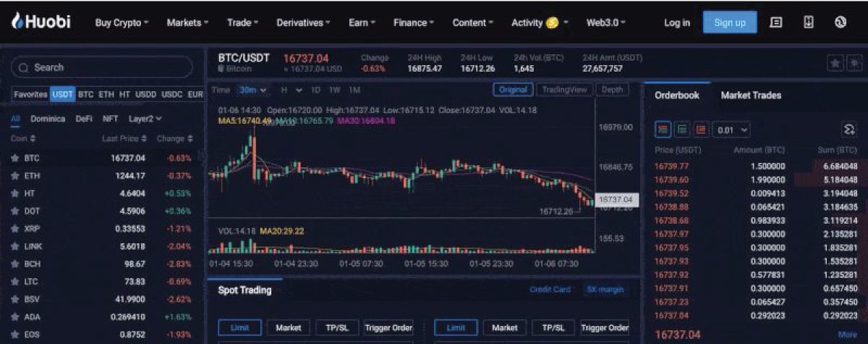Click the Sign up button
The image size is (868, 344).
(x=730, y=22)
